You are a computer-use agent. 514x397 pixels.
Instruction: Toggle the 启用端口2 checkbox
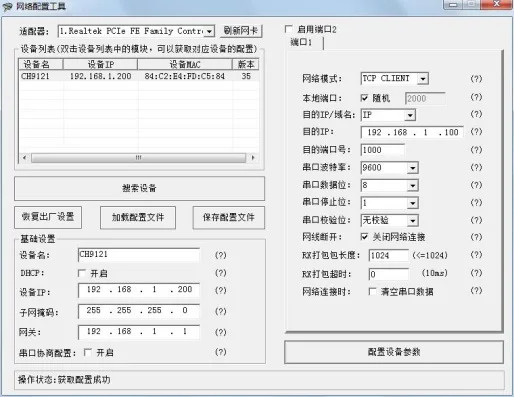point(289,29)
